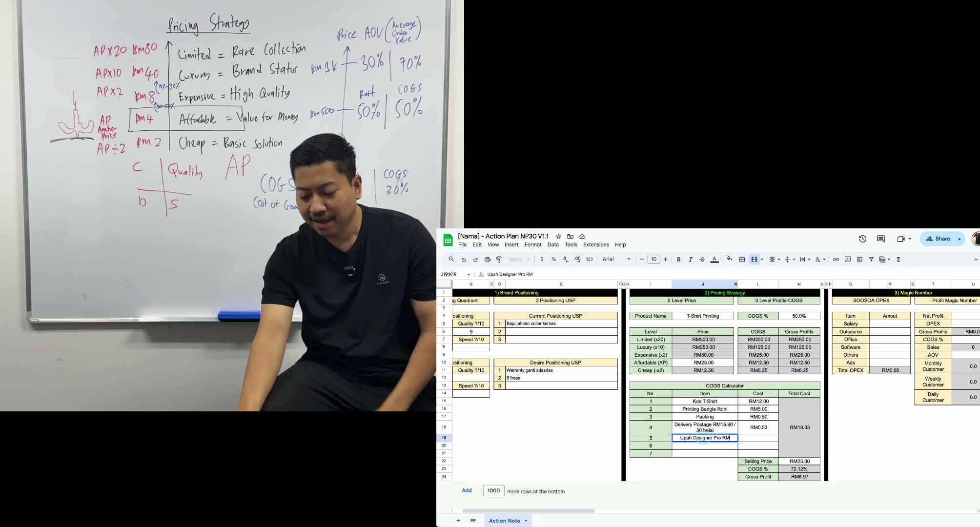Expand the name box J19:K19 dropdown
The image size is (980, 527).
click(x=469, y=274)
